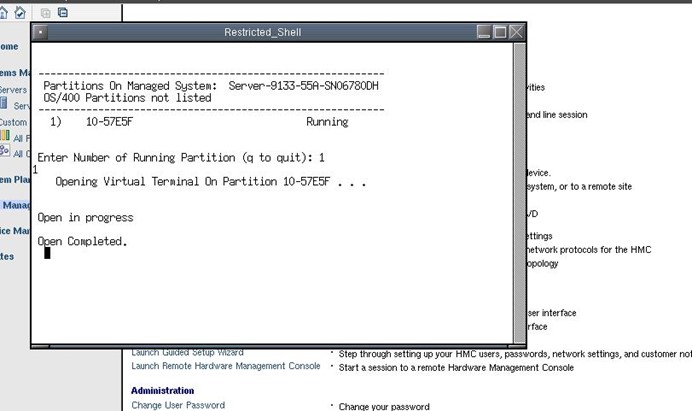The width and height of the screenshot is (692, 411).
Task: Click the 'Open Completed.' line
Action: 82,241
